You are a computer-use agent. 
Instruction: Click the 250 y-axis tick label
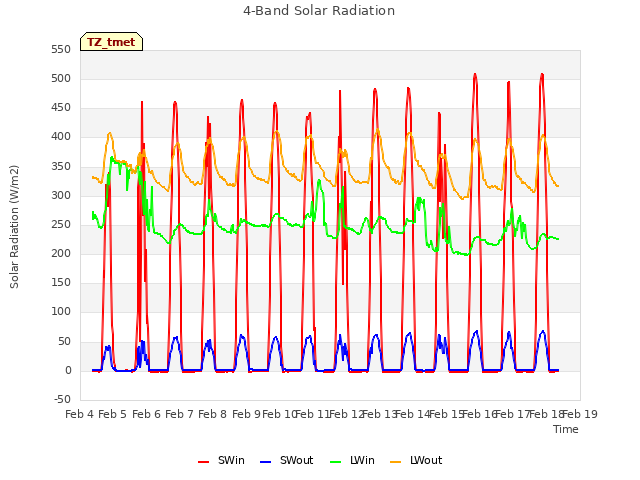[61, 224]
